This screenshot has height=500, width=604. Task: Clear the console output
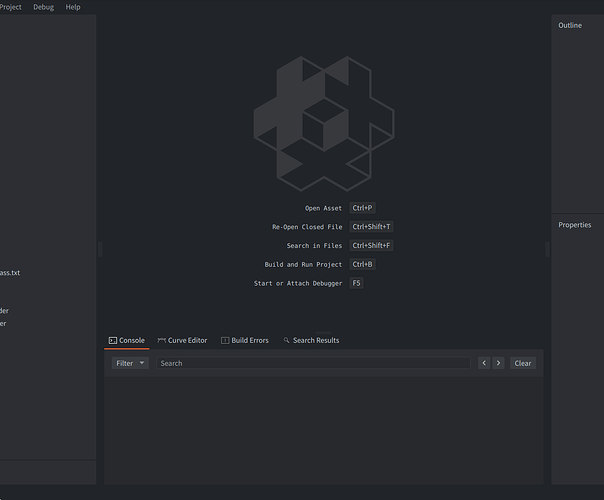pos(523,363)
